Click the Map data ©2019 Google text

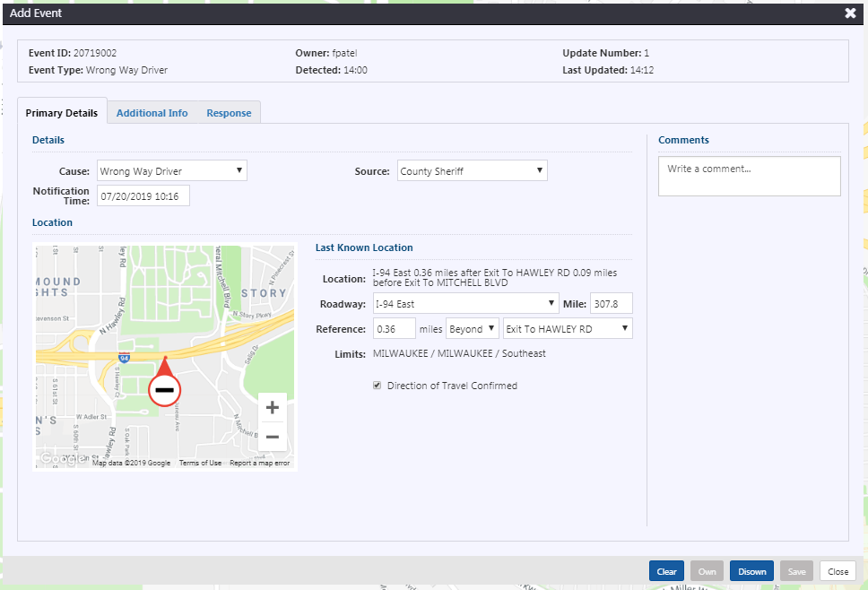pyautogui.click(x=131, y=463)
